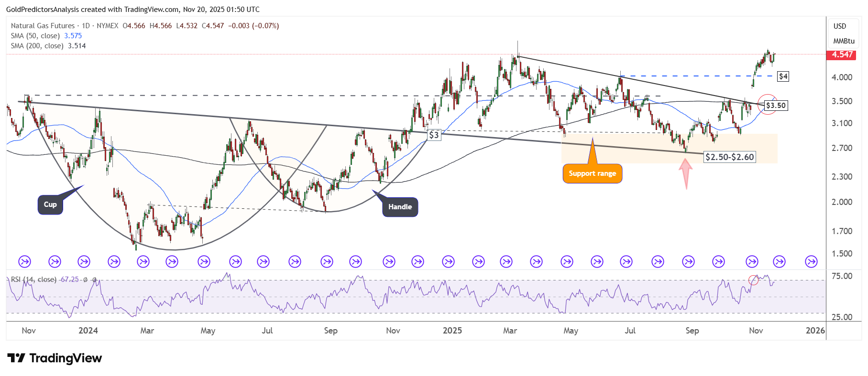Click the $2.50-$2.60 price label
Image resolution: width=868 pixels, height=376 pixels.
729,157
